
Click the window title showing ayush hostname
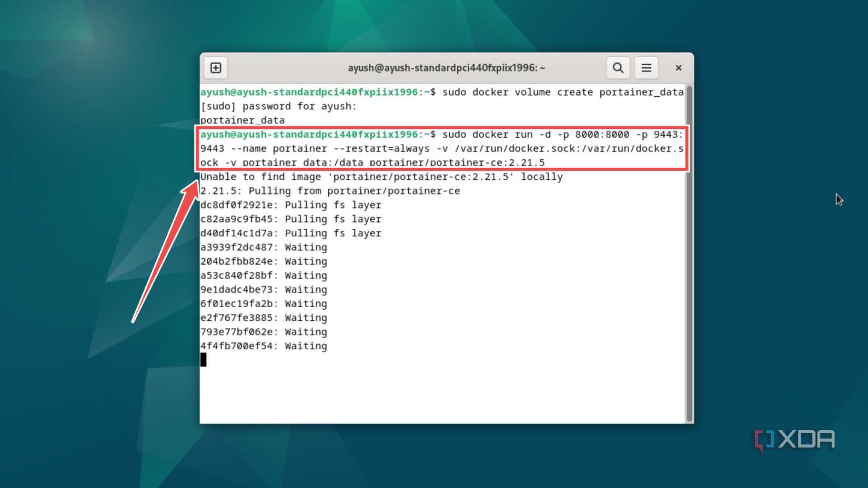[447, 67]
